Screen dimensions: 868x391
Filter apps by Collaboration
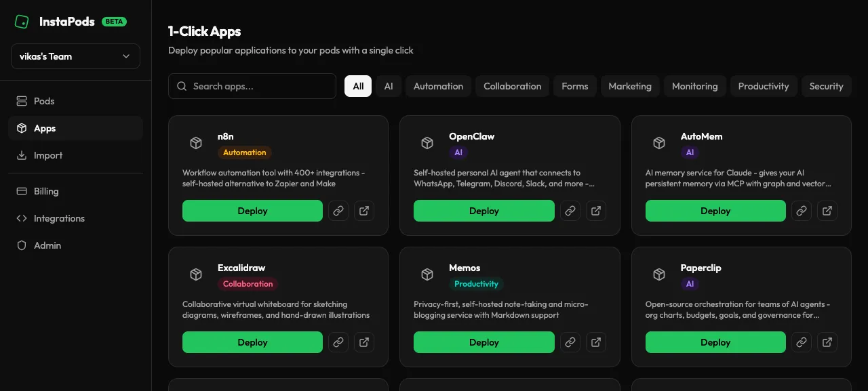[512, 86]
